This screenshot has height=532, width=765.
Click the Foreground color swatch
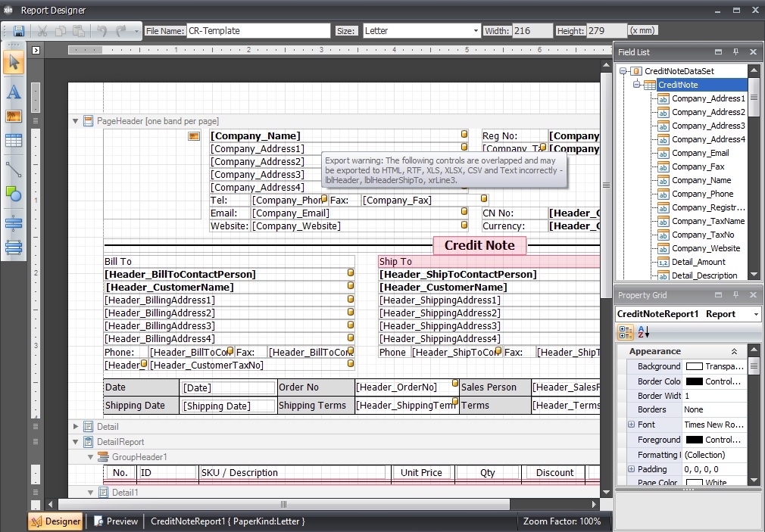pyautogui.click(x=695, y=440)
